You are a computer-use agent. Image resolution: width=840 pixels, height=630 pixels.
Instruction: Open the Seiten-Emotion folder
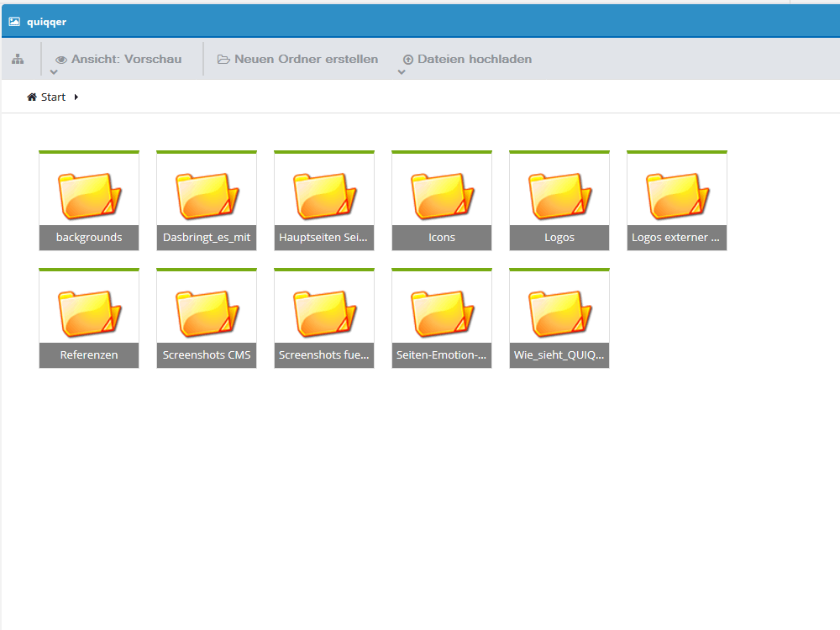[x=442, y=318]
